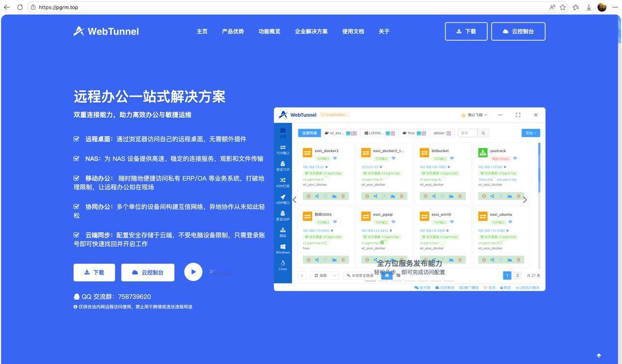
Task: Click 锁定 lock in preview status bar
Action: [x=504, y=288]
